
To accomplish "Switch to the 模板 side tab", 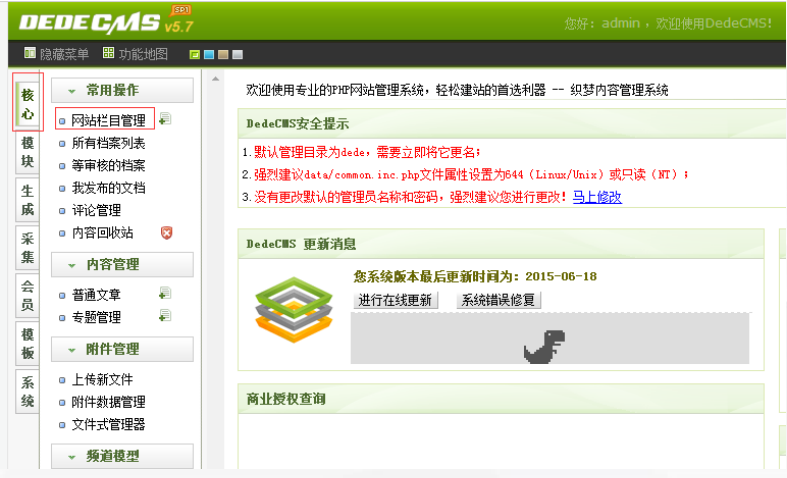I will pos(28,343).
